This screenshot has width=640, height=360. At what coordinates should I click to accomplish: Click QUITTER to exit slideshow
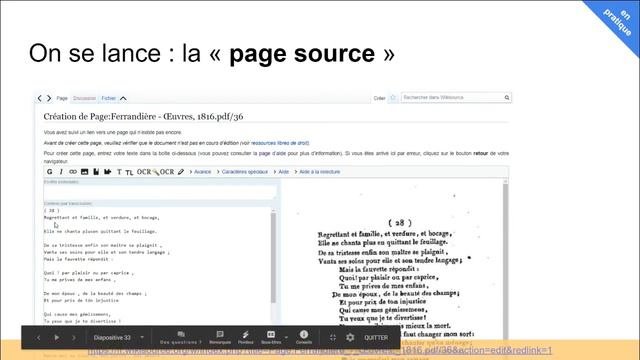coord(376,338)
